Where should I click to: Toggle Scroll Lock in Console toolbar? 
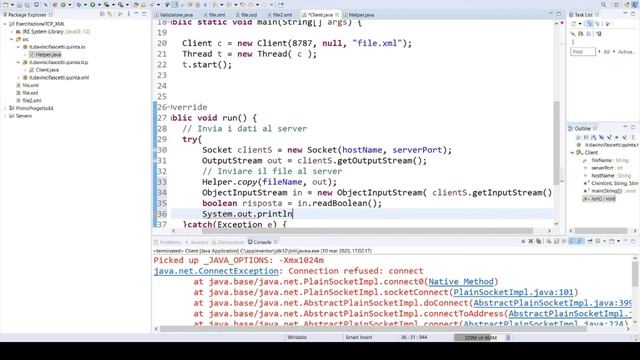pyautogui.click(x=556, y=241)
